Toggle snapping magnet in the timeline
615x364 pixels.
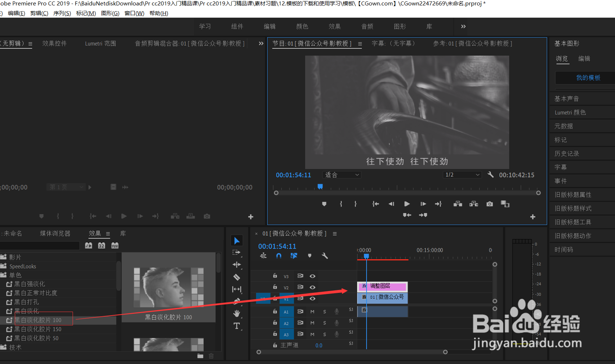278,256
